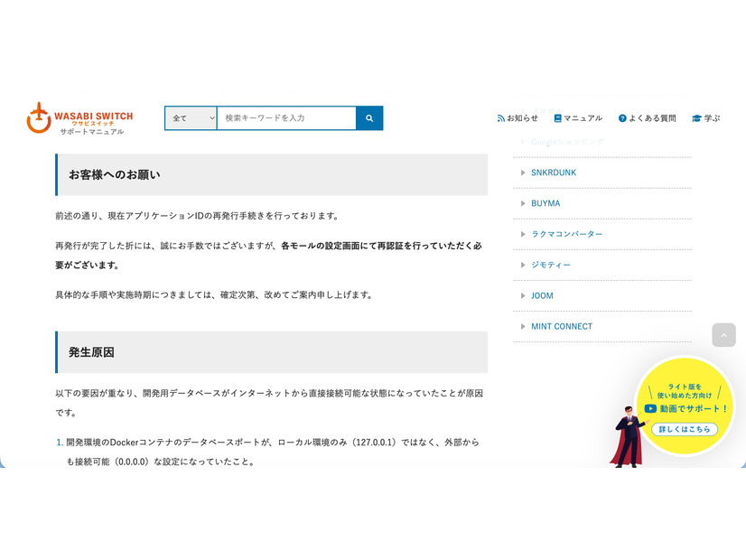
Task: Open the マニュアル menu item
Action: point(578,118)
